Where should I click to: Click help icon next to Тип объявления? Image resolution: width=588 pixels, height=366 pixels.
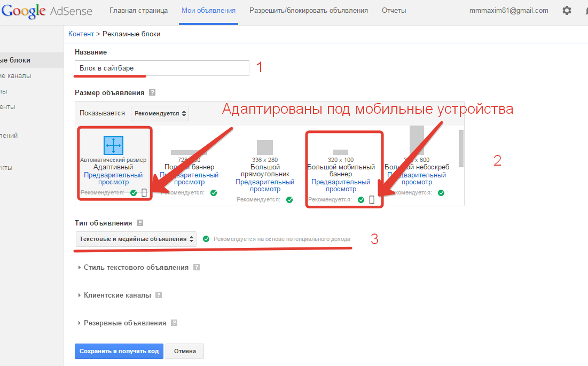coord(140,223)
